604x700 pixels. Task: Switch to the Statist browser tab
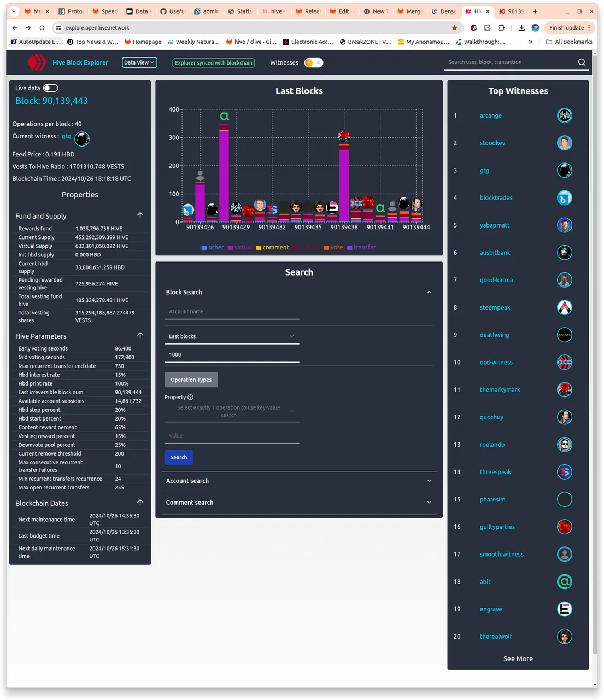tap(240, 11)
